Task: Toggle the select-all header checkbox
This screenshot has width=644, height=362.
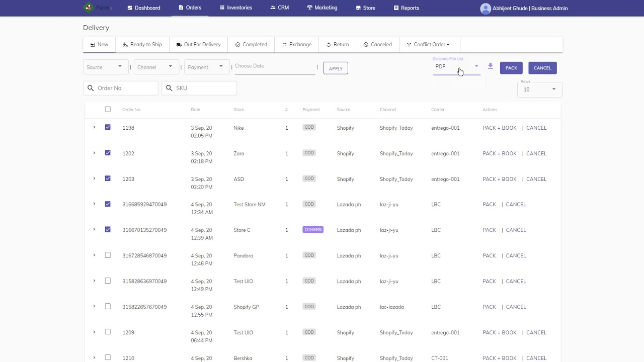Action: pyautogui.click(x=108, y=109)
